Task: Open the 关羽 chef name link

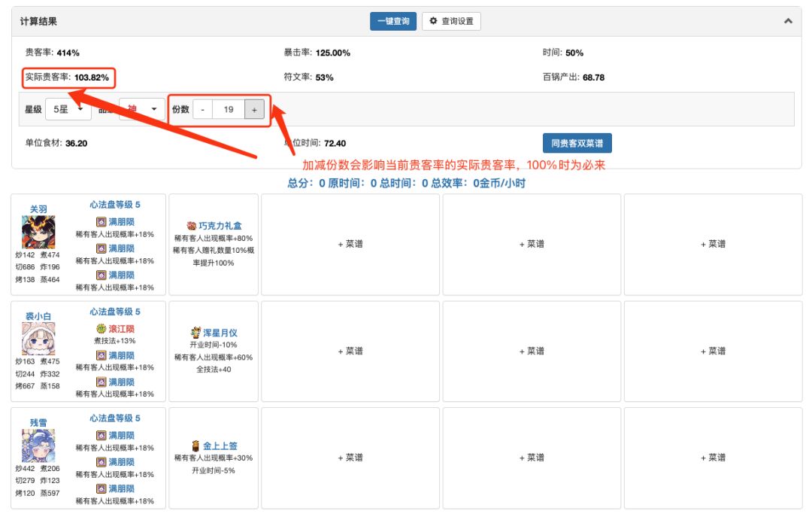Action: (x=38, y=209)
